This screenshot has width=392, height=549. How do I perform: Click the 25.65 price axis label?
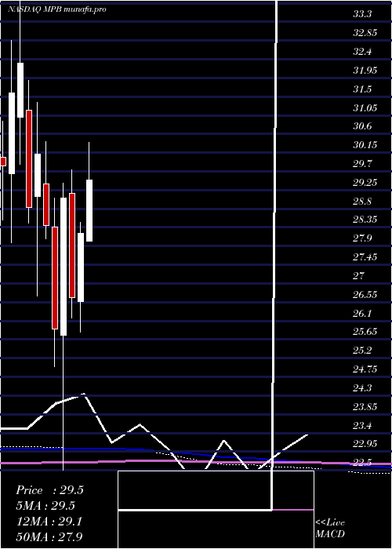click(x=365, y=332)
